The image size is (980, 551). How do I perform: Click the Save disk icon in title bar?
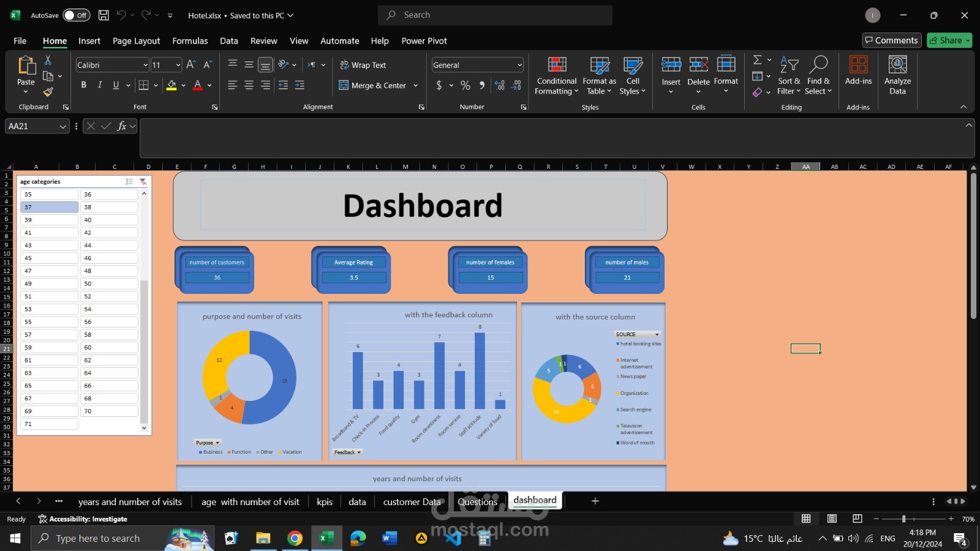pyautogui.click(x=104, y=15)
